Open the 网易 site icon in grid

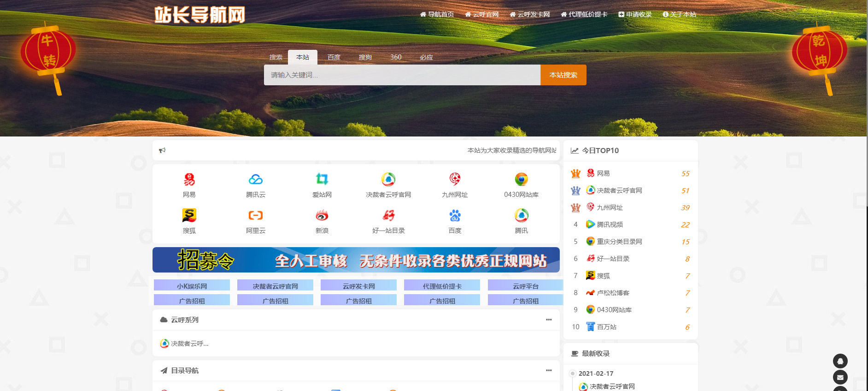[189, 179]
